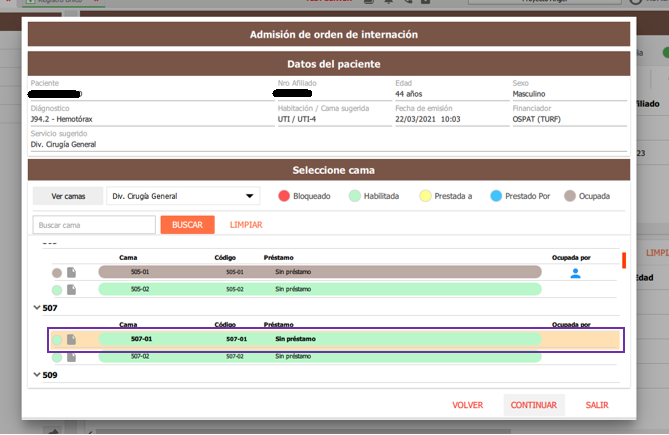This screenshot has width=669, height=435.
Task: Click the Sexo value Masculino
Action: click(x=529, y=94)
